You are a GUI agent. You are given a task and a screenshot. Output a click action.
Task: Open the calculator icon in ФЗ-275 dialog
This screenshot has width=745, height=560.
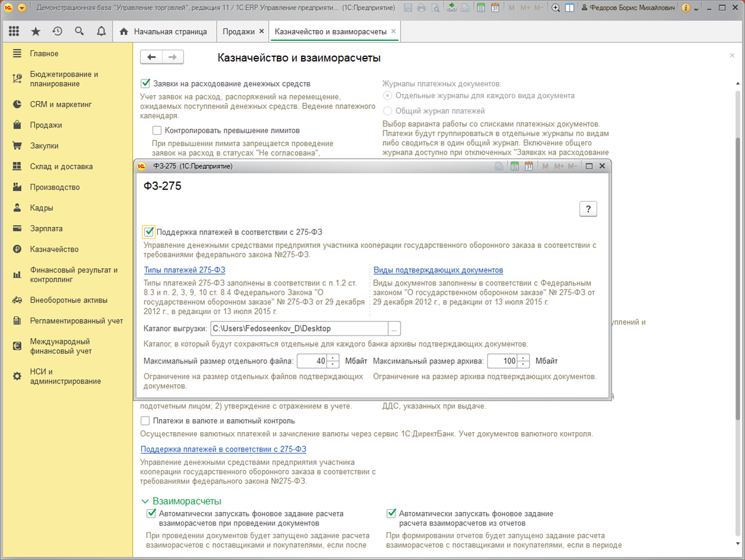click(x=515, y=166)
